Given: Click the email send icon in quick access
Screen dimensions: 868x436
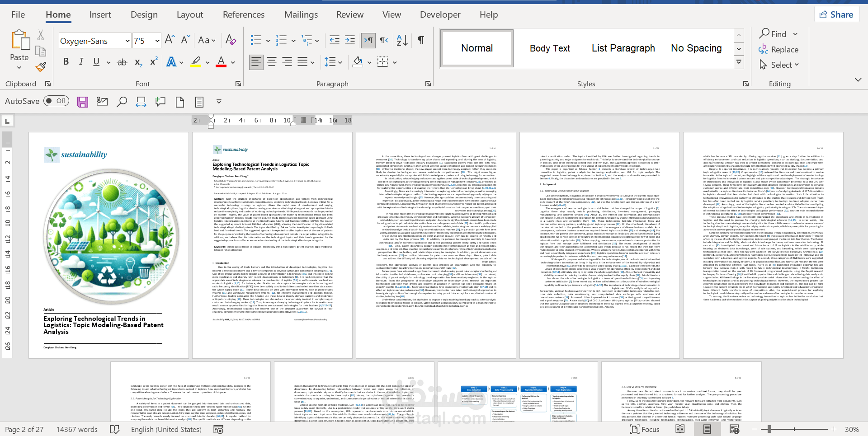Looking at the screenshot, I should (102, 102).
